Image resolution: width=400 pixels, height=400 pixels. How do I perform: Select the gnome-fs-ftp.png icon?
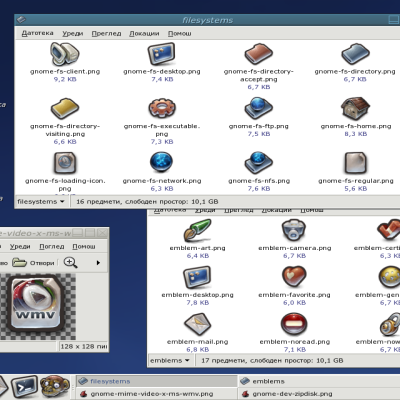[x=259, y=108]
